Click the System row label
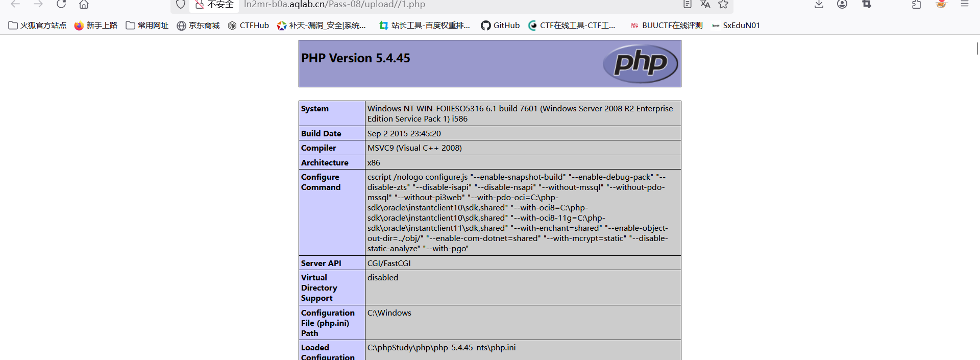The image size is (980, 360). click(314, 109)
